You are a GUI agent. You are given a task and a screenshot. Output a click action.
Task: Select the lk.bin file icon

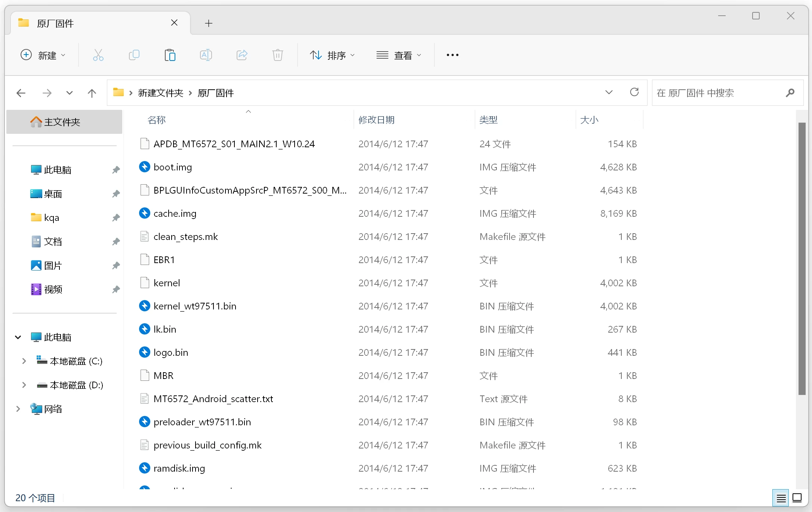[145, 329]
